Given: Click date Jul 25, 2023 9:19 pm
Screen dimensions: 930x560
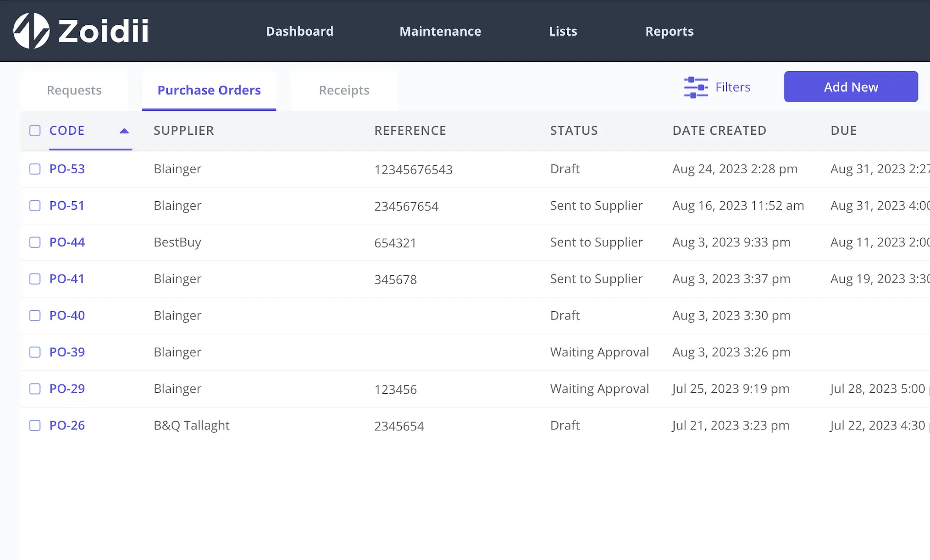Looking at the screenshot, I should pos(731,389).
